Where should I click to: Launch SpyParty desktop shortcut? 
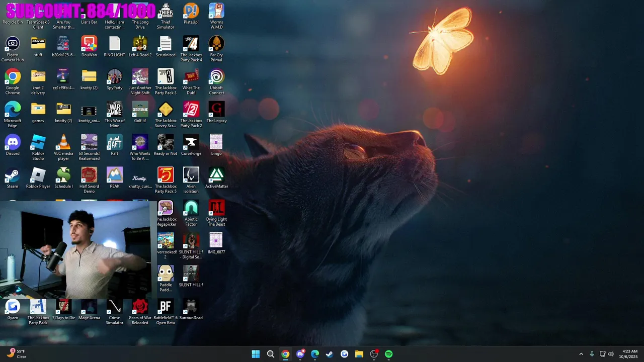[x=115, y=79]
